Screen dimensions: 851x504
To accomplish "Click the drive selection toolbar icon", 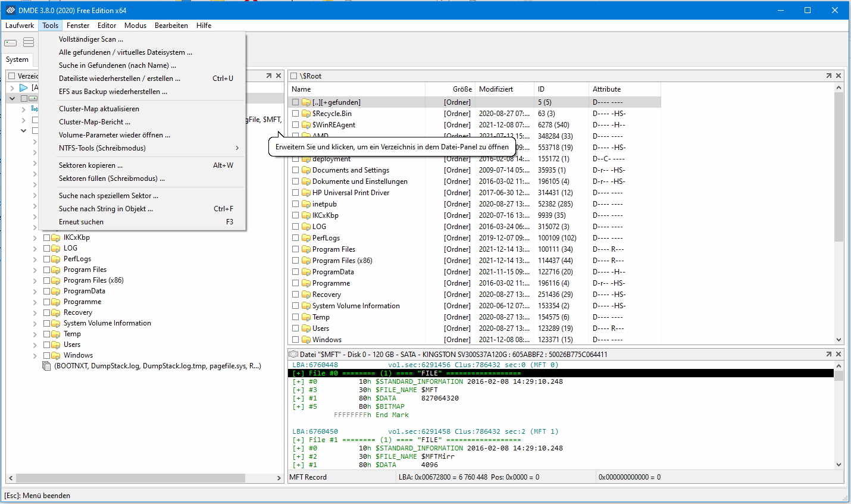I will coord(11,42).
